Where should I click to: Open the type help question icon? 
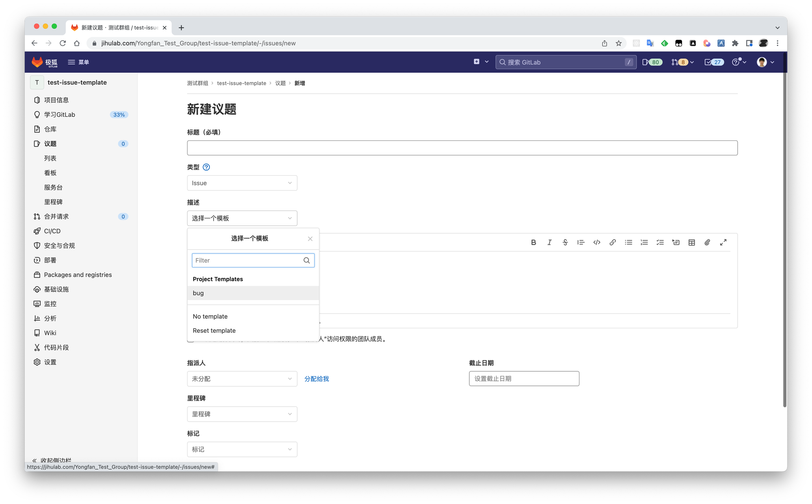click(x=206, y=167)
